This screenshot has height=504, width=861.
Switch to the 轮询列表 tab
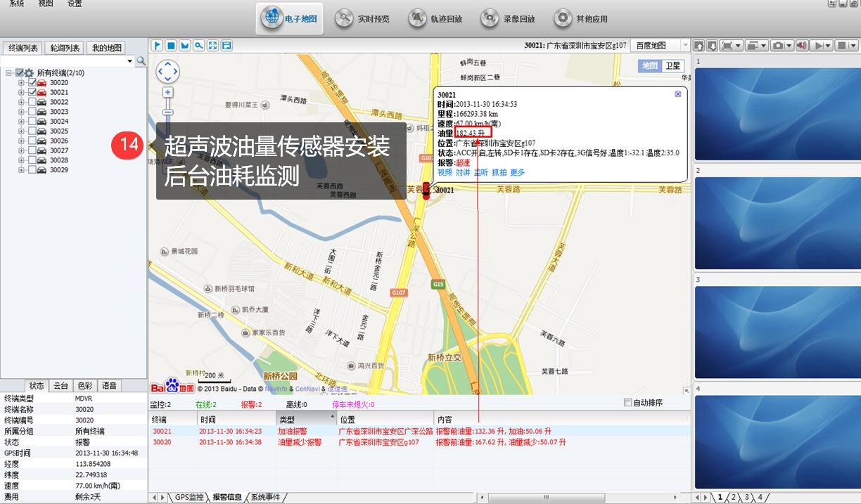(65, 48)
